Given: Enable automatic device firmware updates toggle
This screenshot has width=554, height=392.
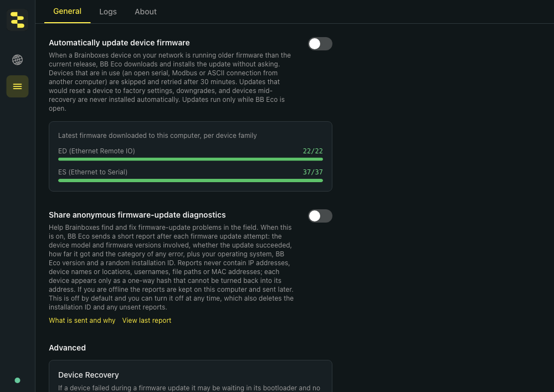Looking at the screenshot, I should tap(320, 44).
